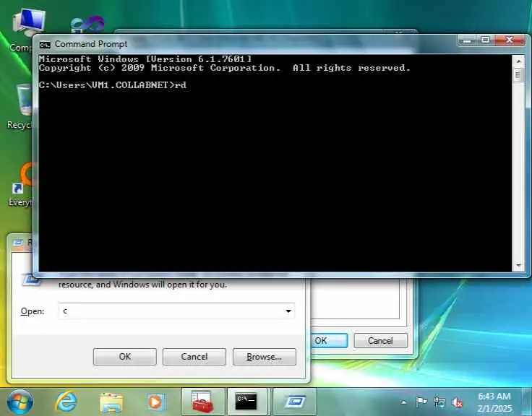Open Windows Media Player in the taskbar
The image size is (532, 416).
(155, 402)
